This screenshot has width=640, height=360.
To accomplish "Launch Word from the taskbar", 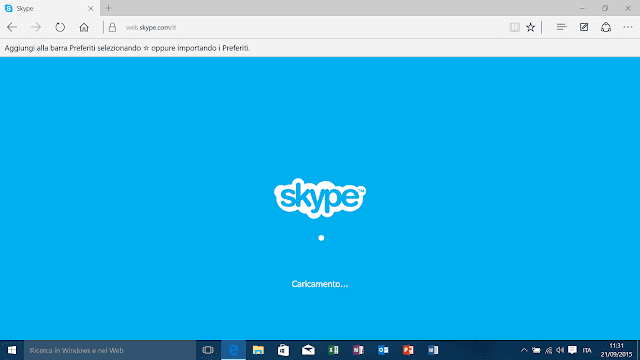I will 433,350.
